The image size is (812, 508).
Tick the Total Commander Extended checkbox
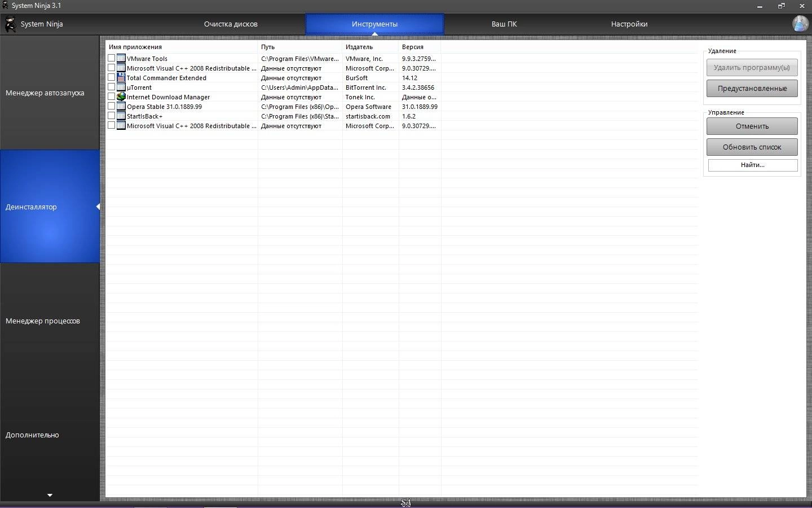[x=112, y=77]
